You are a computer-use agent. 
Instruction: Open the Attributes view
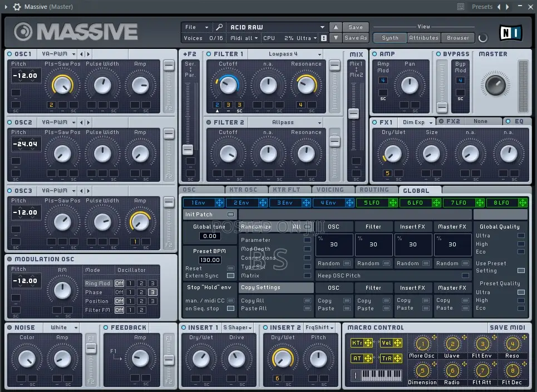(x=423, y=38)
